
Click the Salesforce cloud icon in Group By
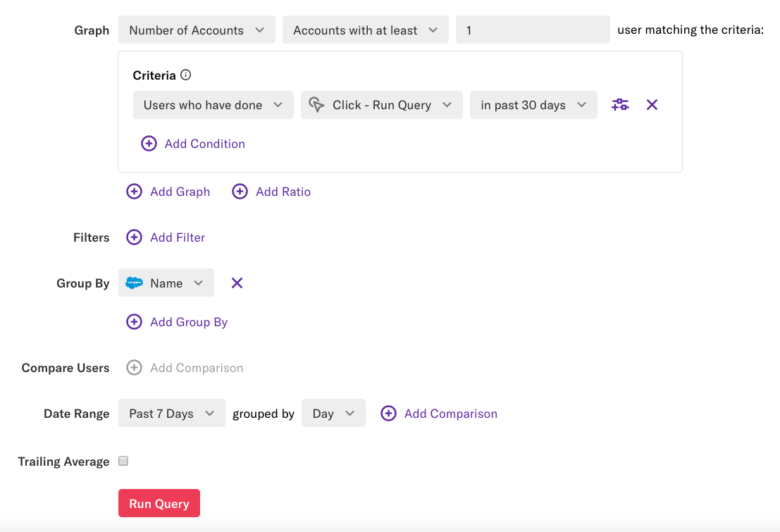coord(135,283)
